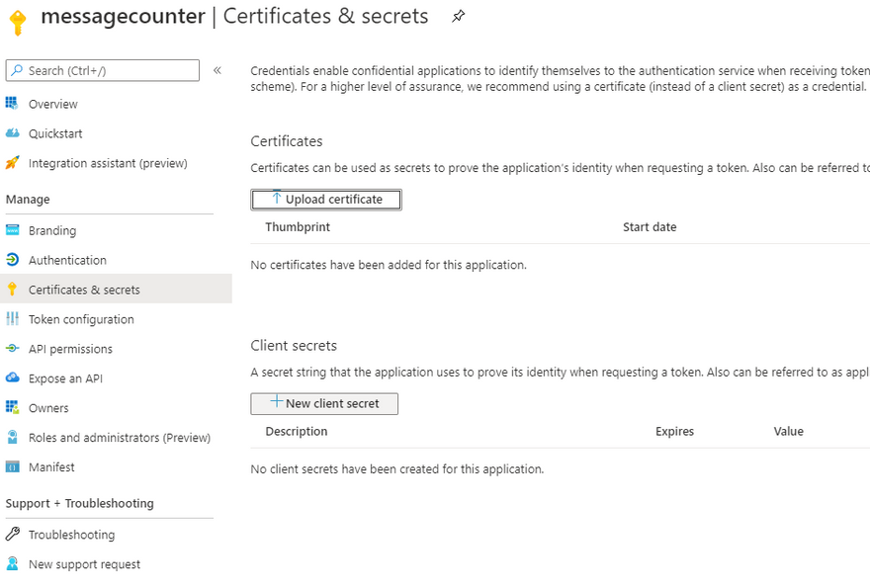Click the Client secrets section heading
Image resolution: width=870 pixels, height=588 pixels.
point(294,345)
